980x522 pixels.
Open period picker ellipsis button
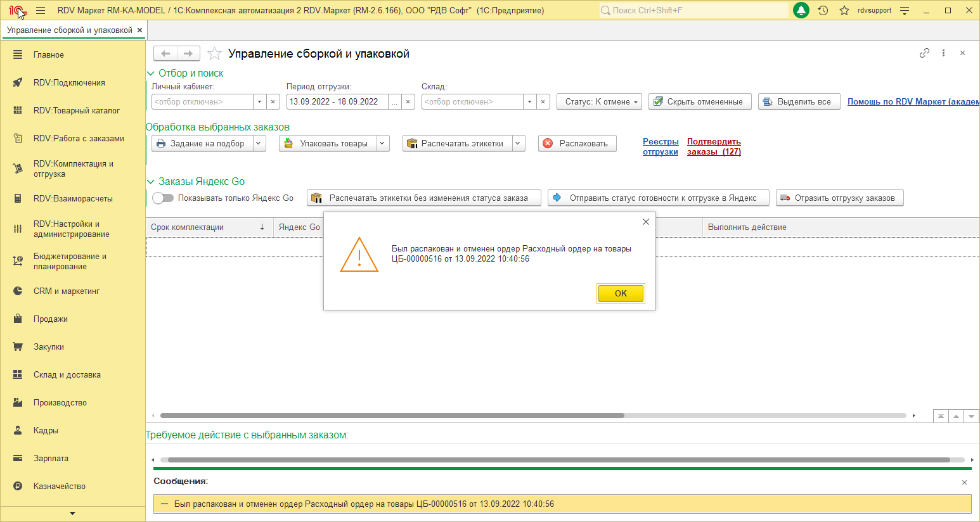tap(394, 102)
